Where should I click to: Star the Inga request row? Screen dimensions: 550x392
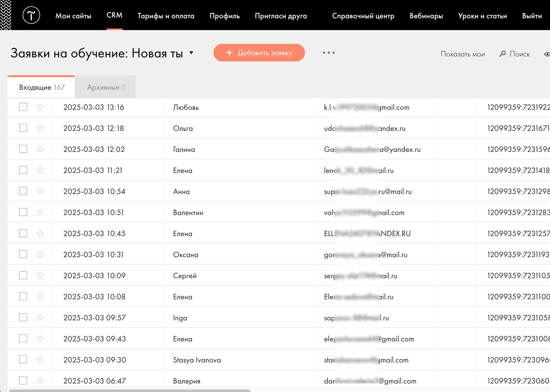(40, 318)
